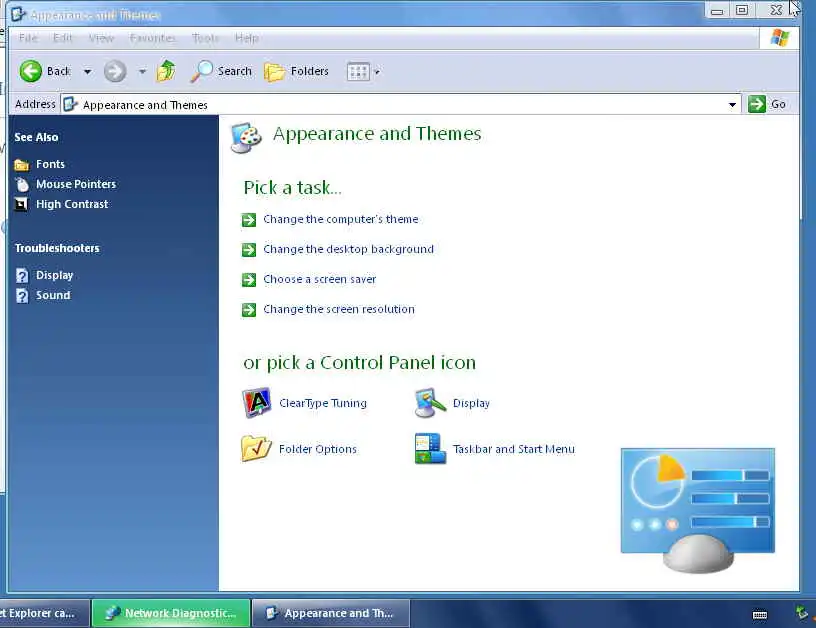Viewport: 816px width, 628px height.
Task: Select Change the screen resolution task
Action: click(339, 309)
